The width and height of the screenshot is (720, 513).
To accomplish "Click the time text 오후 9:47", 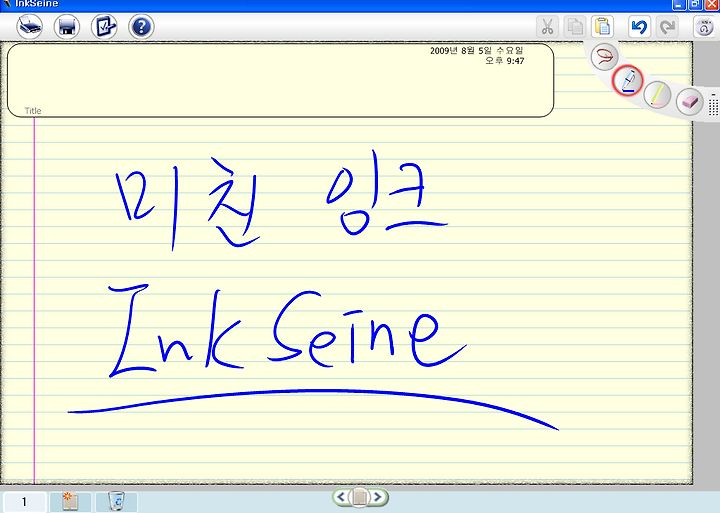I will (505, 61).
